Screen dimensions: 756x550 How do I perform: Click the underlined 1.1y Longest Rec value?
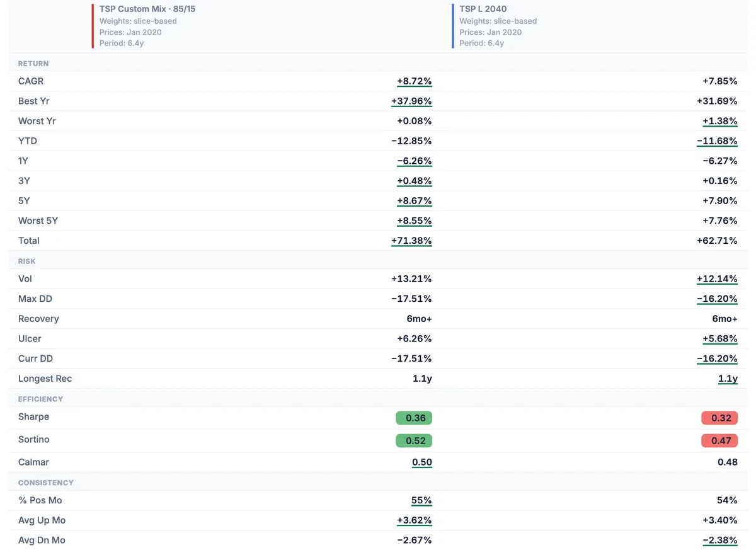pos(728,379)
